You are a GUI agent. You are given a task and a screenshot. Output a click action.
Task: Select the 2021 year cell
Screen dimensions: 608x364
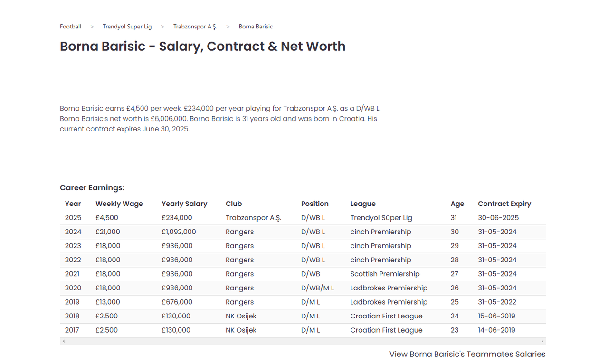[x=73, y=274]
